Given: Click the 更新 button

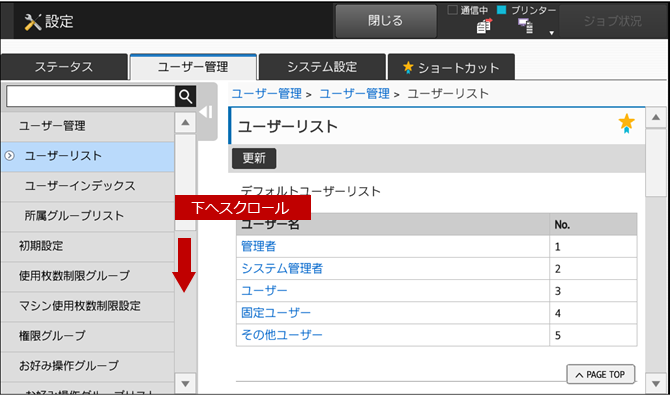Looking at the screenshot, I should point(254,158).
